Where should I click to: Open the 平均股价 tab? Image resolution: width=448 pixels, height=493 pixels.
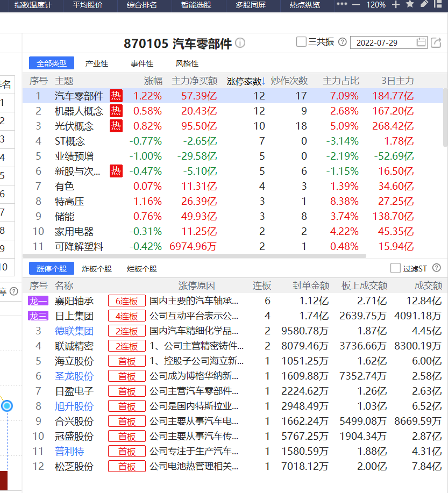click(88, 5)
